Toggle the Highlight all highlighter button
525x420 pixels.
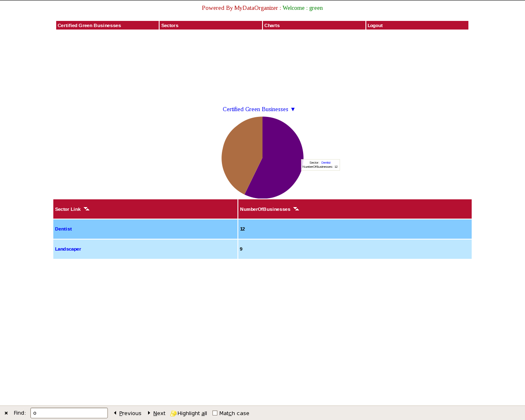click(x=173, y=413)
